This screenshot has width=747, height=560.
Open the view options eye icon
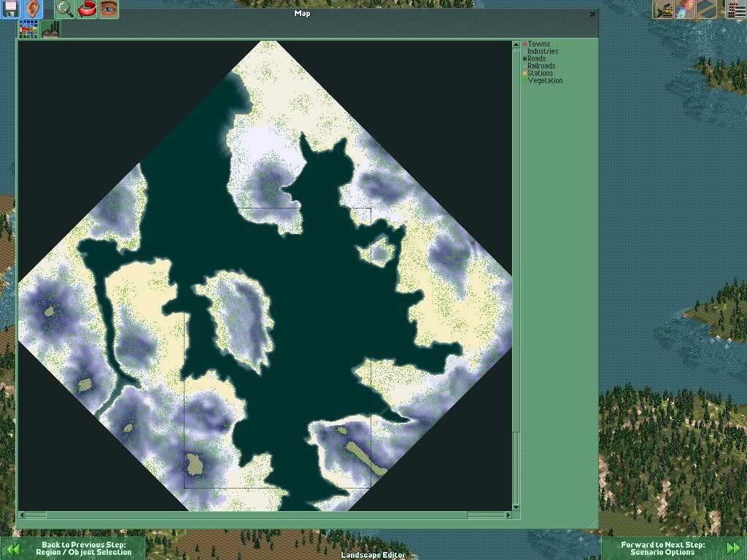(x=108, y=9)
